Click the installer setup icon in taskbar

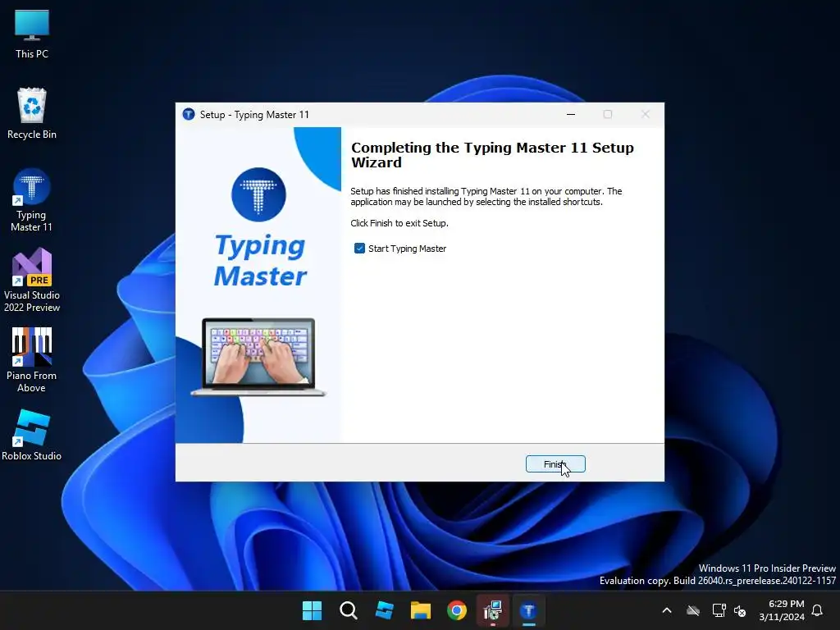coord(493,610)
